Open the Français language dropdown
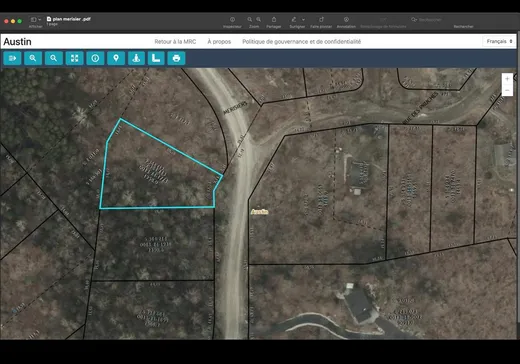Viewport: 520px width, 364px height. point(499,41)
